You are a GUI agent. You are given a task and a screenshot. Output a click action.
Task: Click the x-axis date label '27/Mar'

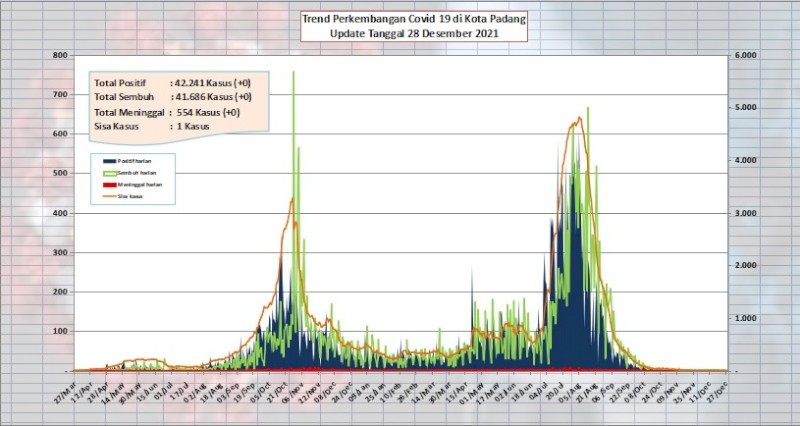[x=64, y=392]
